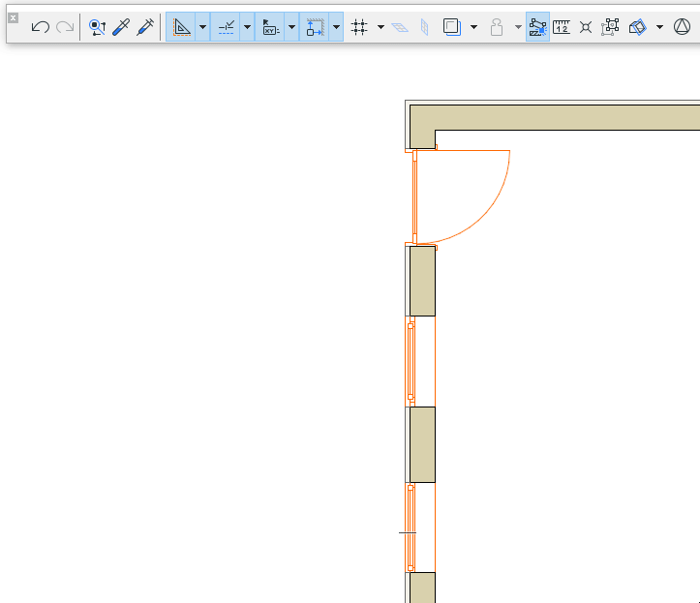The image size is (700, 603).
Task: Click the vertical editing plane grid icon
Action: (x=425, y=27)
